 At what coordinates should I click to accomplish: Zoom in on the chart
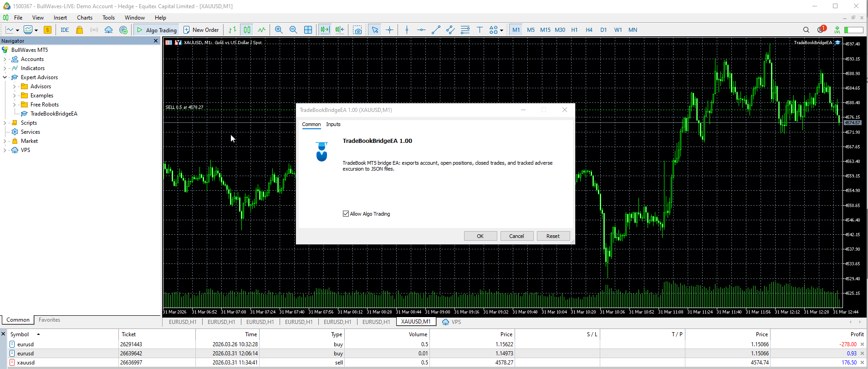click(279, 30)
